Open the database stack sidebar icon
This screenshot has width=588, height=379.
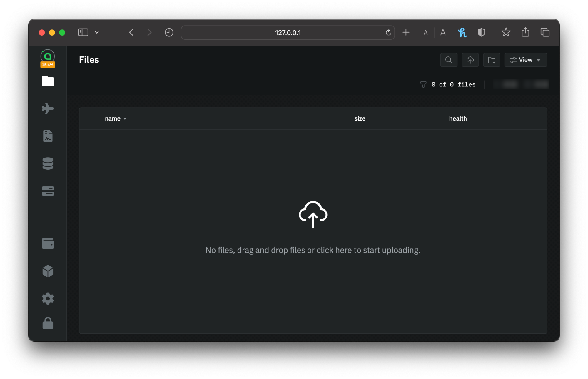[x=48, y=163]
